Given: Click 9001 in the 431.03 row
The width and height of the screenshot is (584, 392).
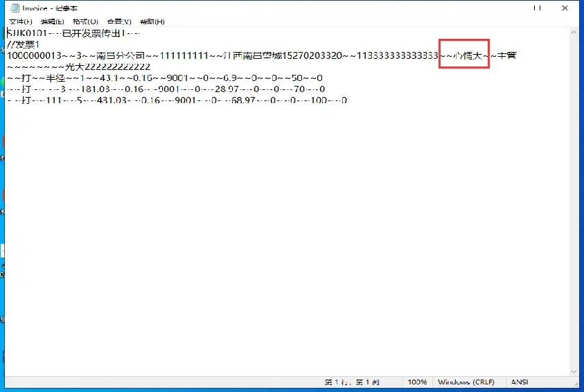Looking at the screenshot, I should pyautogui.click(x=185, y=100).
